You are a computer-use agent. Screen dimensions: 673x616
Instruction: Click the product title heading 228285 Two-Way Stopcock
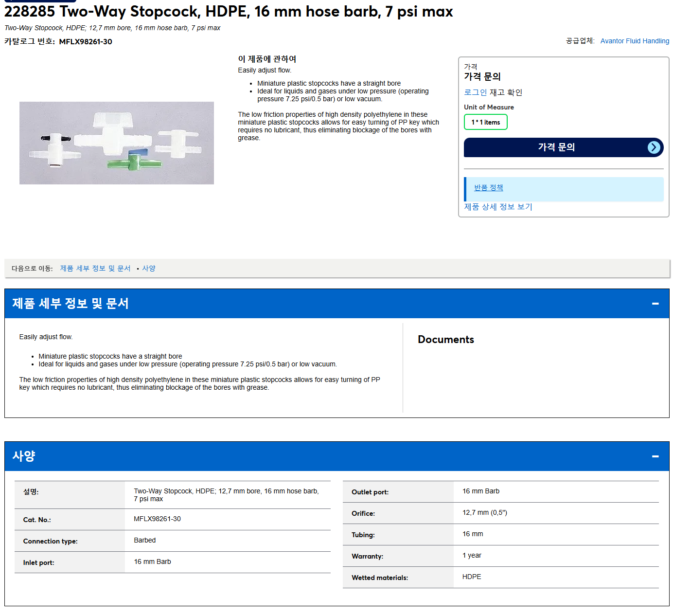[x=229, y=12]
